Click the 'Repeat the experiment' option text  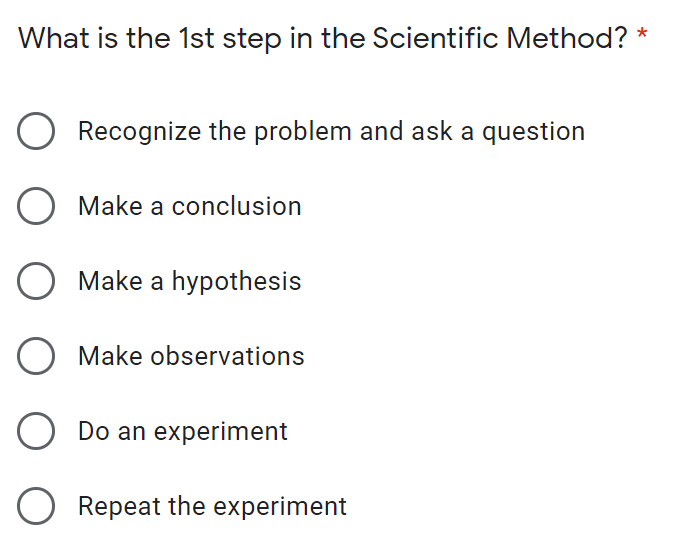[212, 507]
